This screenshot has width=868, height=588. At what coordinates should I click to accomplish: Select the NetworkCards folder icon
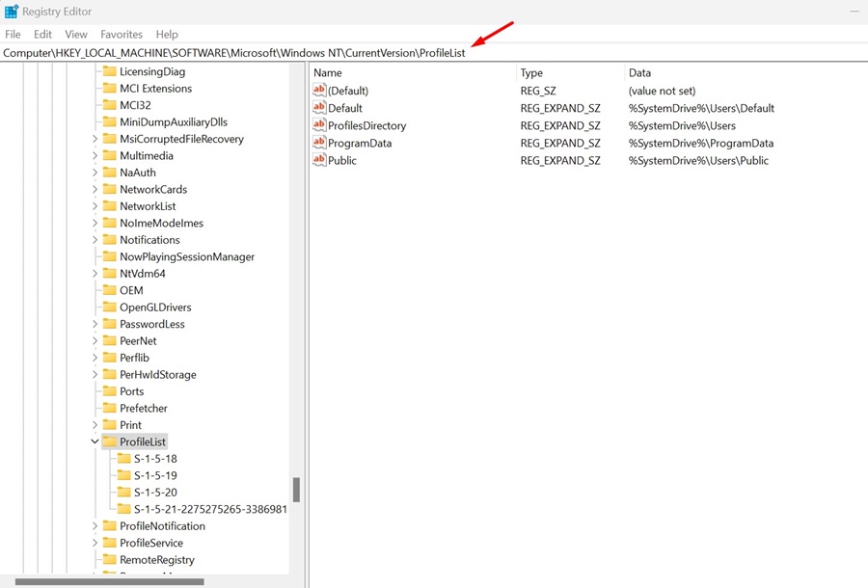pyautogui.click(x=110, y=189)
